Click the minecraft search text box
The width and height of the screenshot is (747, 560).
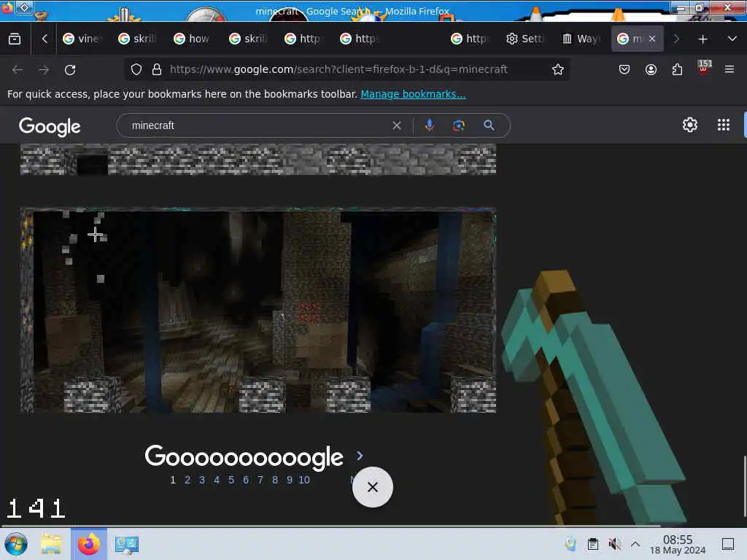[x=258, y=125]
